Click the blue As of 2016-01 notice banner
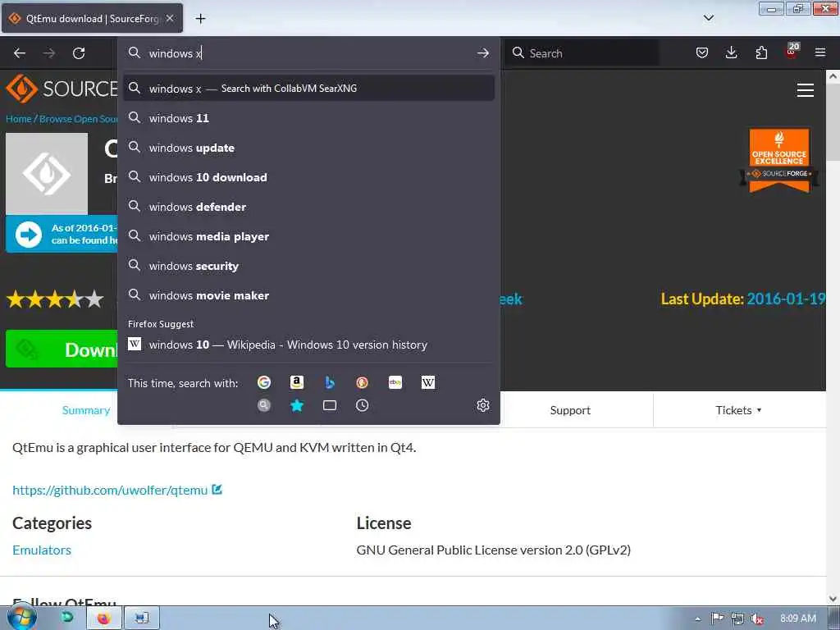 coord(62,234)
